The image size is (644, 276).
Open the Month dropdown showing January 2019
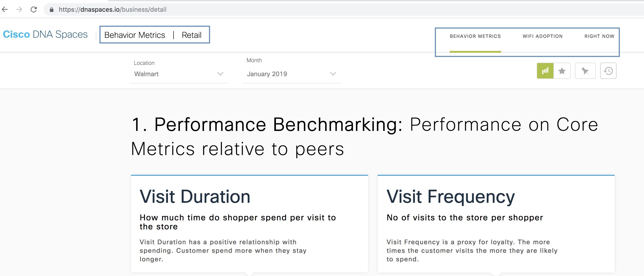click(292, 74)
